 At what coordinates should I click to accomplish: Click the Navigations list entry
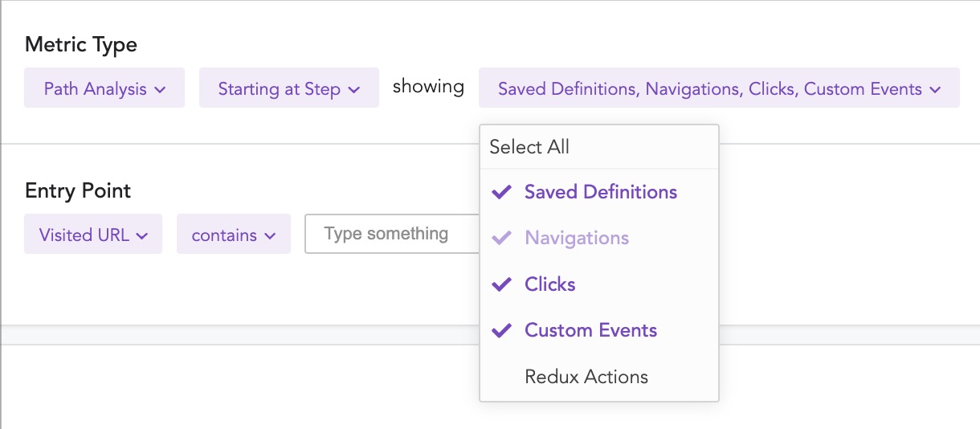[576, 238]
